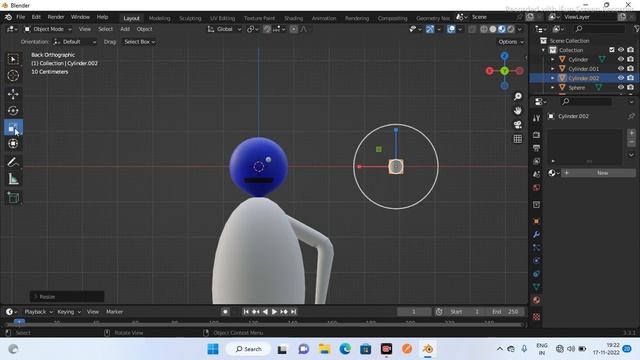Hide Cylinder in viewport via eye icon

(x=621, y=60)
